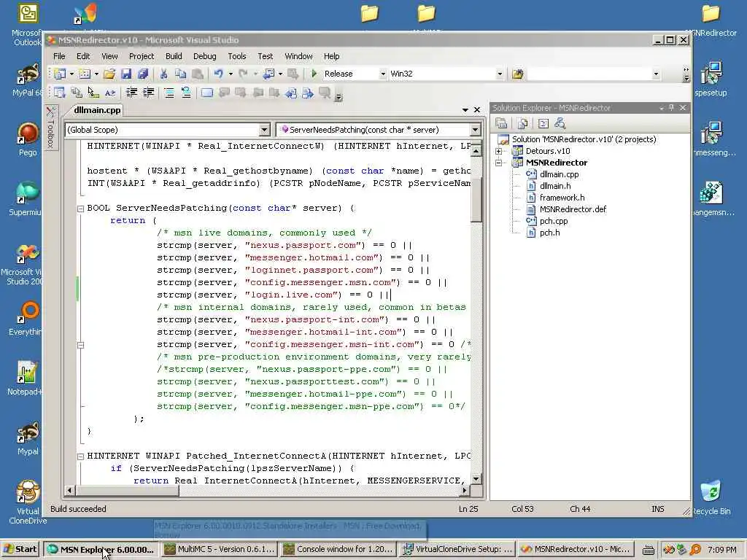This screenshot has height=560, width=747.
Task: Open the Release configuration dropdown
Action: click(x=382, y=74)
